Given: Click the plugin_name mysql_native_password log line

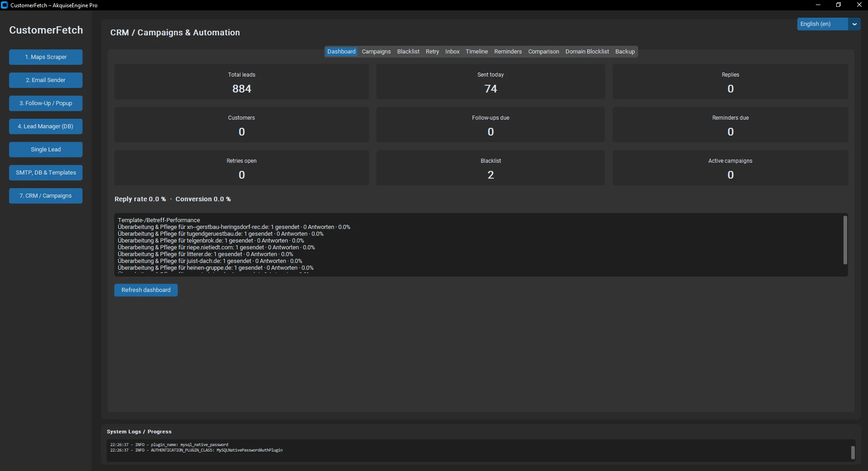Looking at the screenshot, I should click(169, 445).
